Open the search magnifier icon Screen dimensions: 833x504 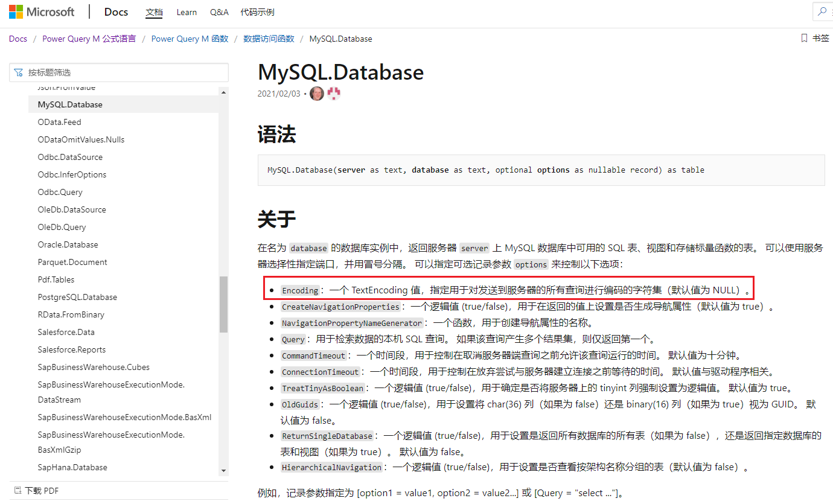pos(822,11)
